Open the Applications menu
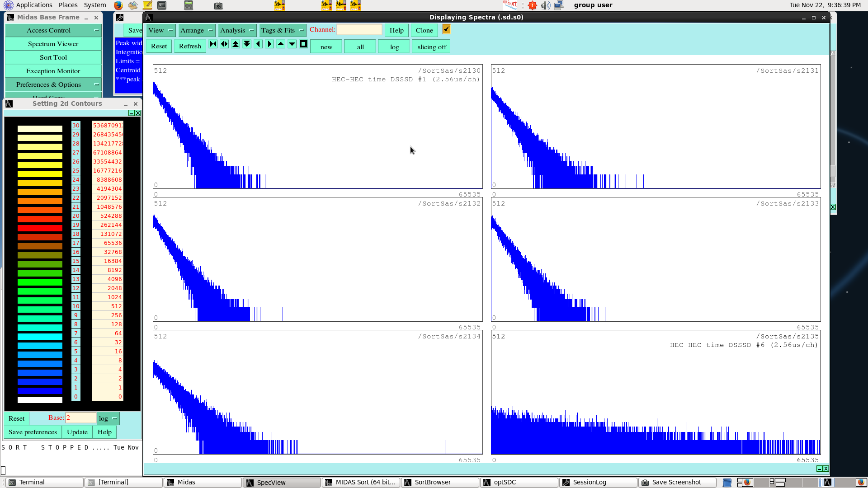This screenshot has height=488, width=868. [28, 5]
